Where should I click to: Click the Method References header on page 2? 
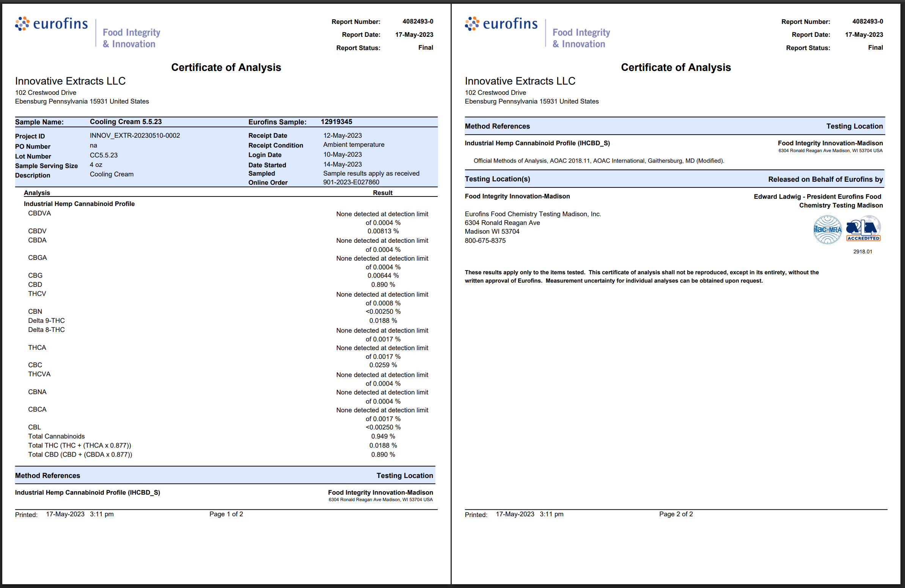[497, 126]
